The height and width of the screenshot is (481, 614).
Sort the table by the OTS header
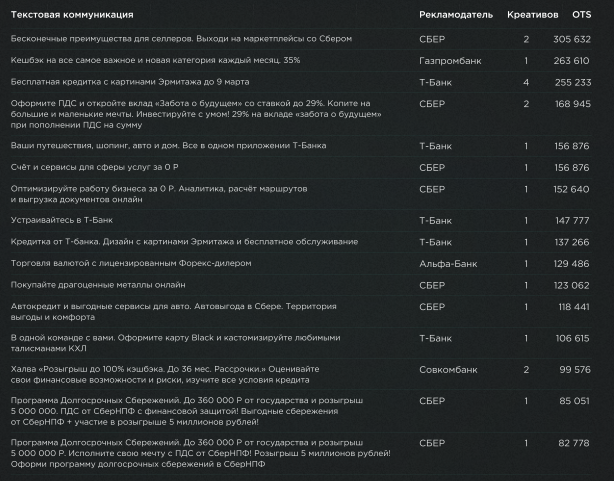581,16
